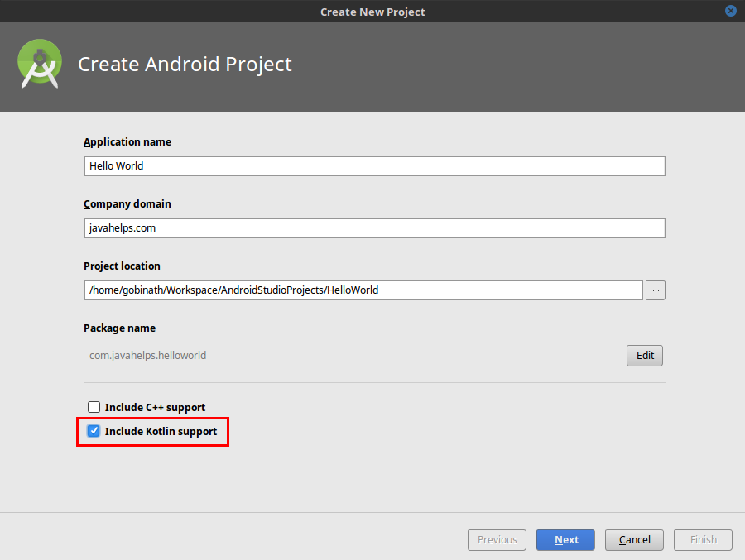The height and width of the screenshot is (560, 745).
Task: Proceed with the Next button
Action: pyautogui.click(x=565, y=540)
